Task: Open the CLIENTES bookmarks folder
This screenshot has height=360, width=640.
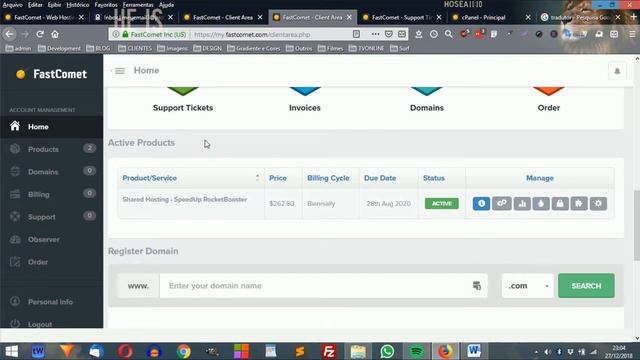Action: pyautogui.click(x=135, y=48)
